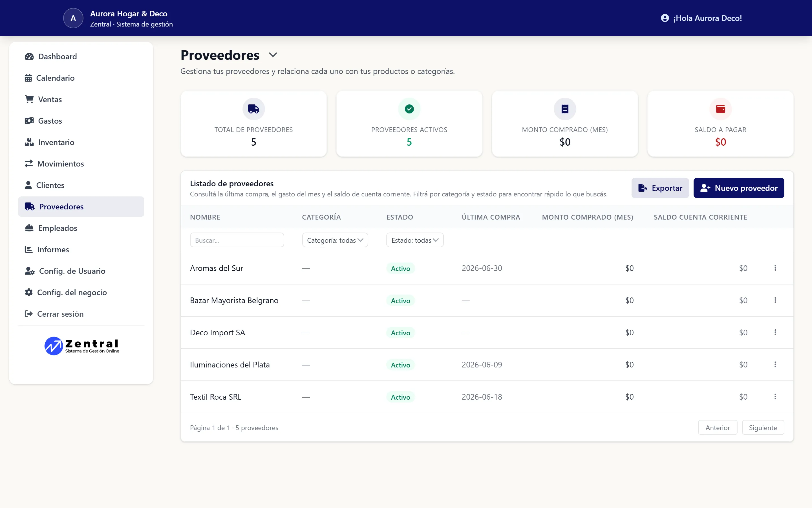Viewport: 812px width, 508px height.
Task: Click the round 'A' company avatar
Action: pyautogui.click(x=73, y=18)
